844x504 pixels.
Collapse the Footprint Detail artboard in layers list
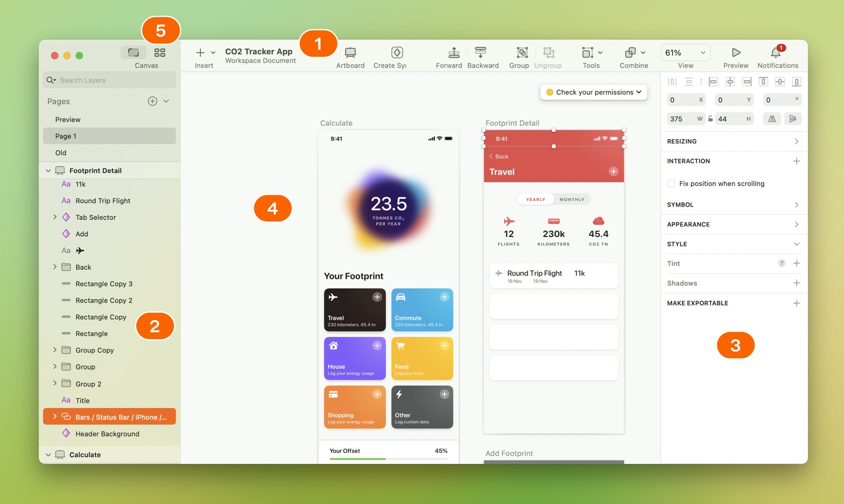(48, 170)
